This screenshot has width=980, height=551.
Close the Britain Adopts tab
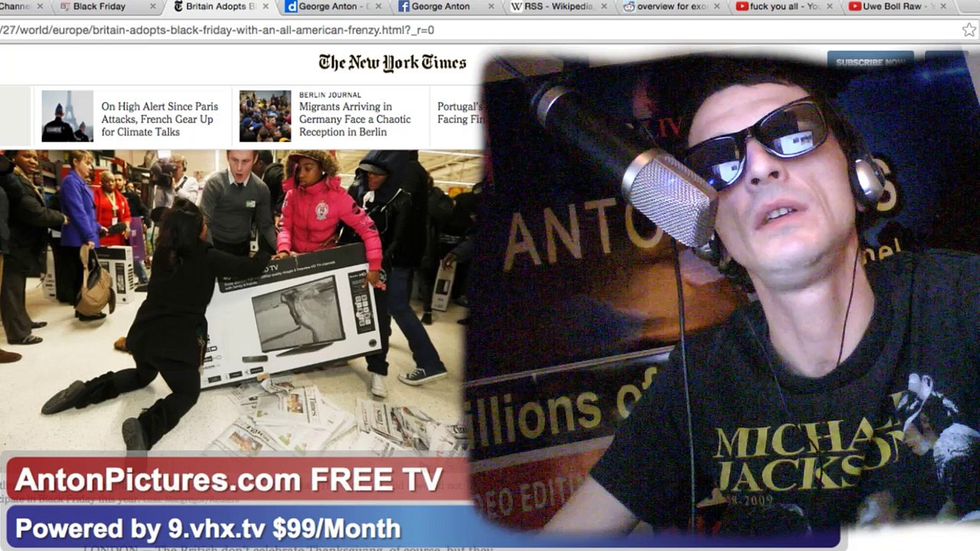pyautogui.click(x=265, y=7)
